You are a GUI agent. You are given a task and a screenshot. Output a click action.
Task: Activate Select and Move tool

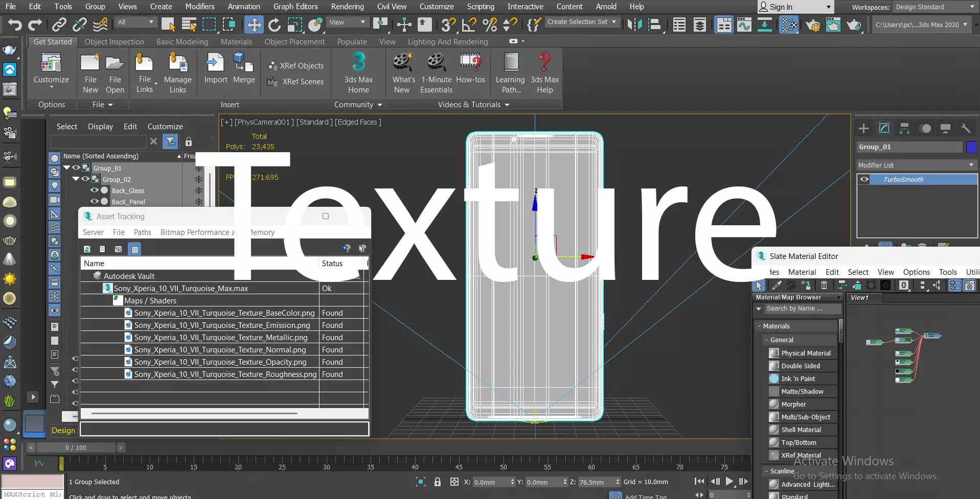click(254, 25)
